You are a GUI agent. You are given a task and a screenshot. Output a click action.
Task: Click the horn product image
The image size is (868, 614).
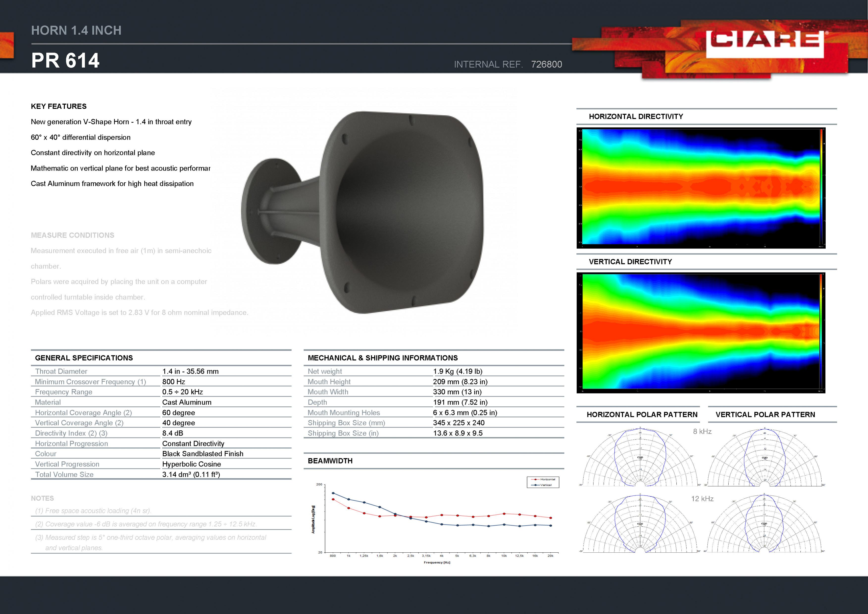pos(362,212)
